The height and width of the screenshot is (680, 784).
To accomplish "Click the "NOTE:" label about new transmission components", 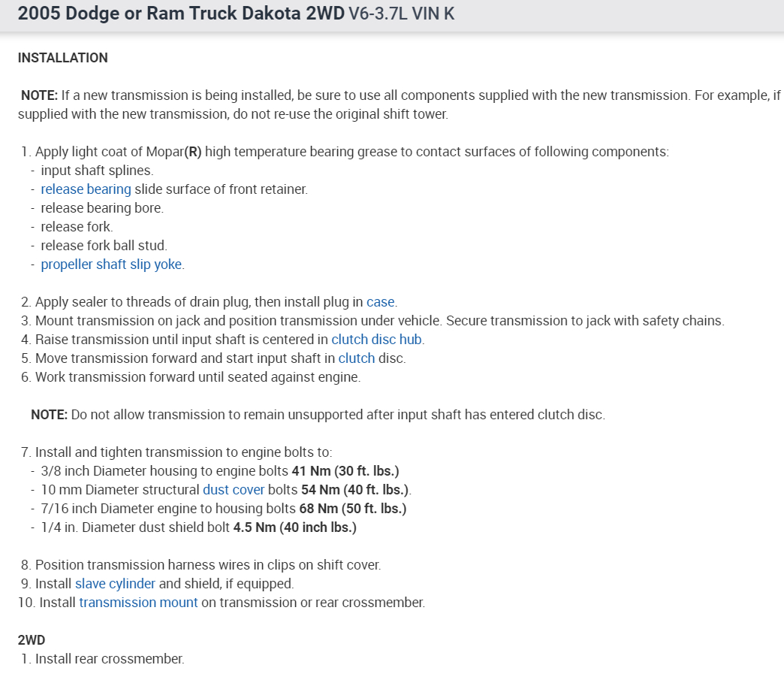I will pos(39,95).
